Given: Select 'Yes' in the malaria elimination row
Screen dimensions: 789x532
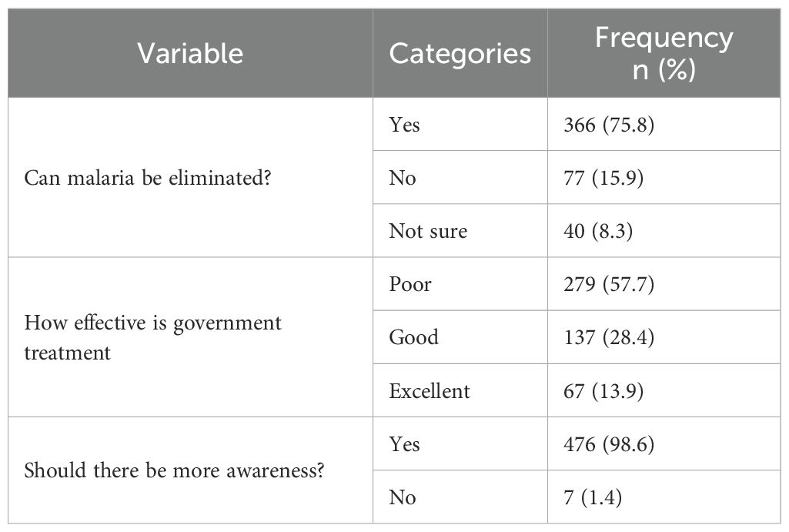Looking at the screenshot, I should [405, 124].
